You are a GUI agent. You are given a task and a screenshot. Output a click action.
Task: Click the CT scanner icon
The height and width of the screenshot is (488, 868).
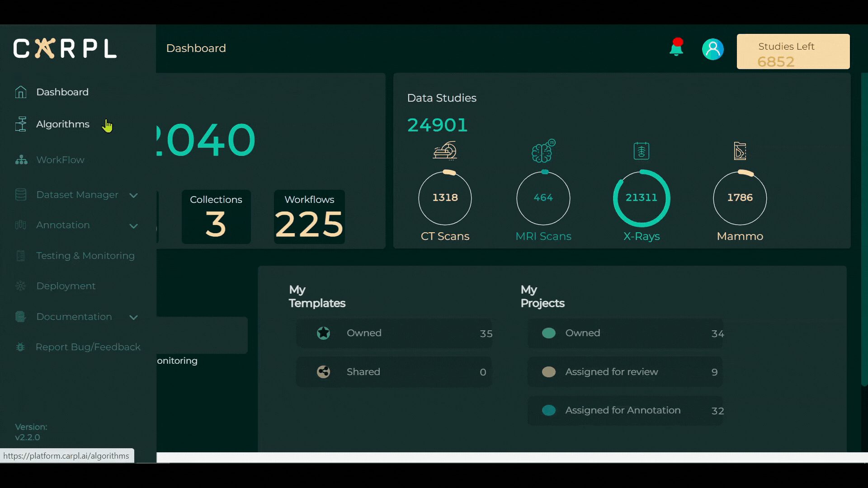point(445,151)
